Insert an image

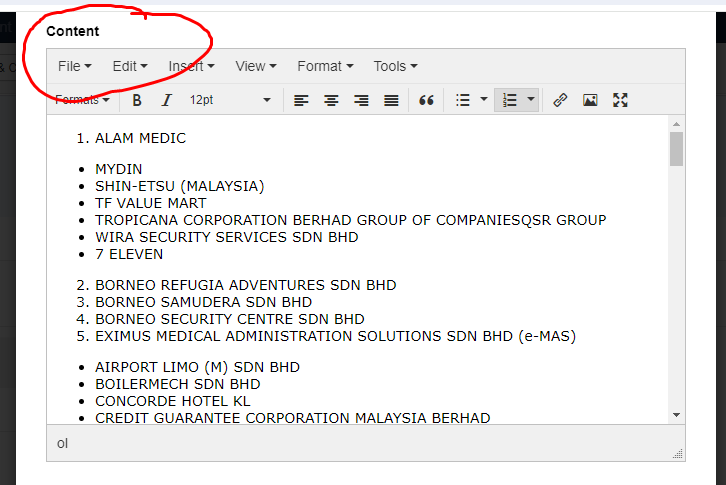590,100
